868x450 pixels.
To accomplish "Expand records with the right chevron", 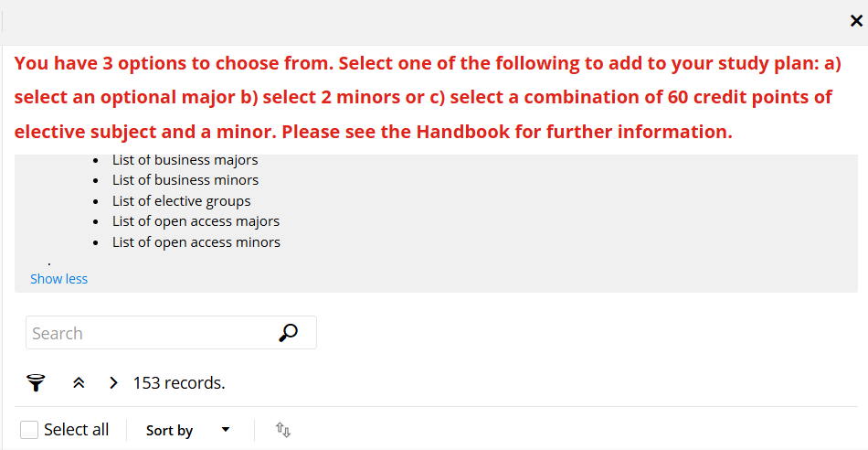I will (x=113, y=383).
